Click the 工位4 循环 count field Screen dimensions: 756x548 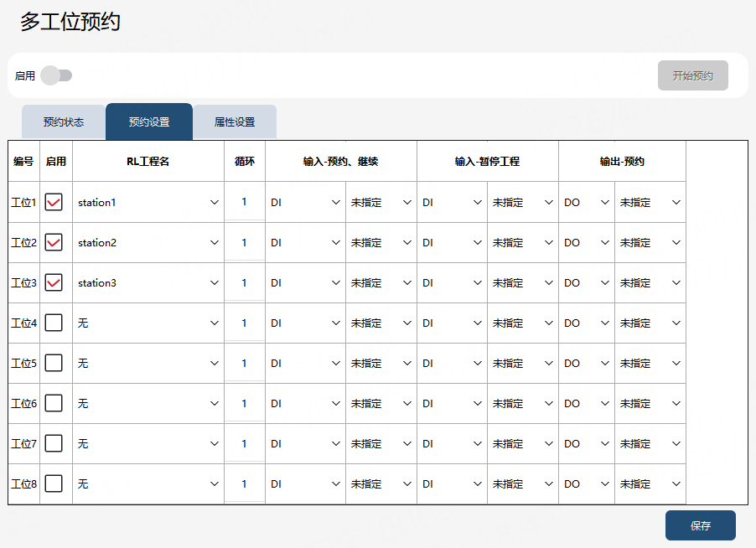coord(245,323)
